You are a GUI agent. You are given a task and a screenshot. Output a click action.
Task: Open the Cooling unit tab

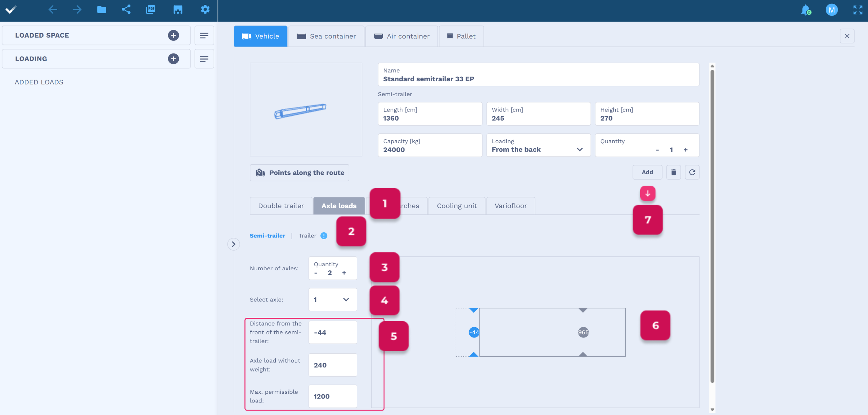[456, 206]
